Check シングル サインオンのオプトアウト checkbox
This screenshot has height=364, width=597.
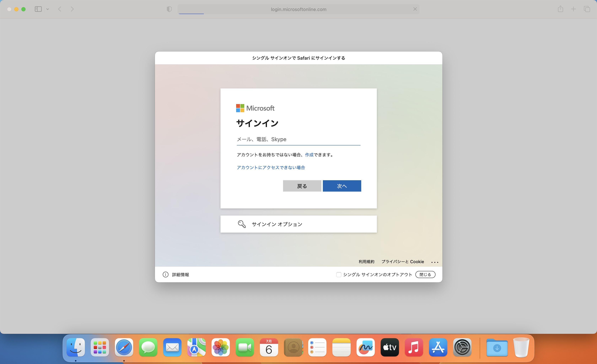tap(339, 274)
